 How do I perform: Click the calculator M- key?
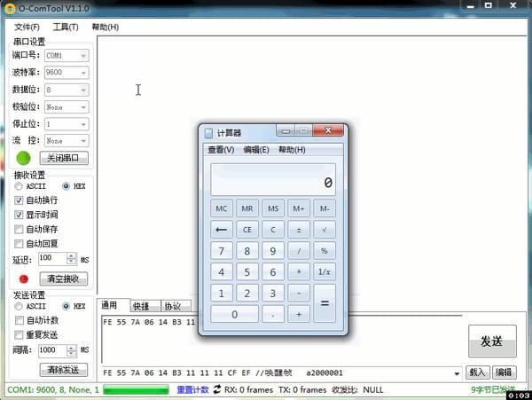pos(325,208)
